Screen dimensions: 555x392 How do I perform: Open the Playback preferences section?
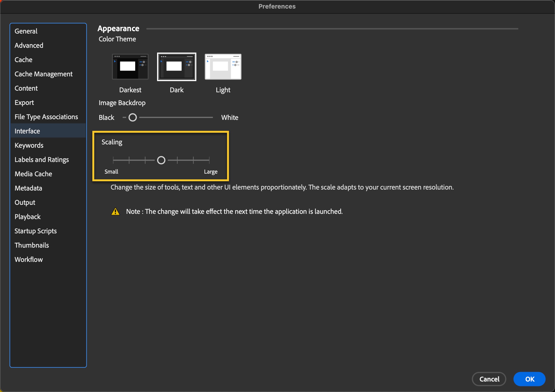pyautogui.click(x=28, y=217)
